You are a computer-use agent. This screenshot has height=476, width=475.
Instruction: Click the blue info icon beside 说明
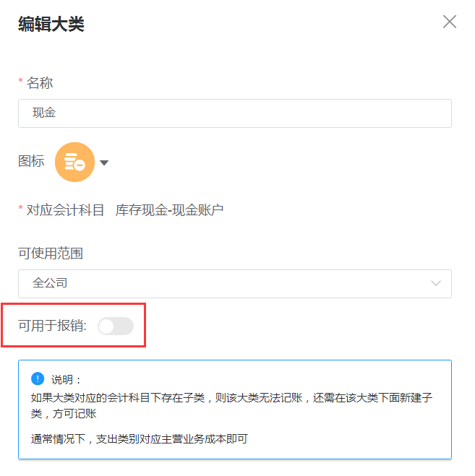(x=38, y=378)
